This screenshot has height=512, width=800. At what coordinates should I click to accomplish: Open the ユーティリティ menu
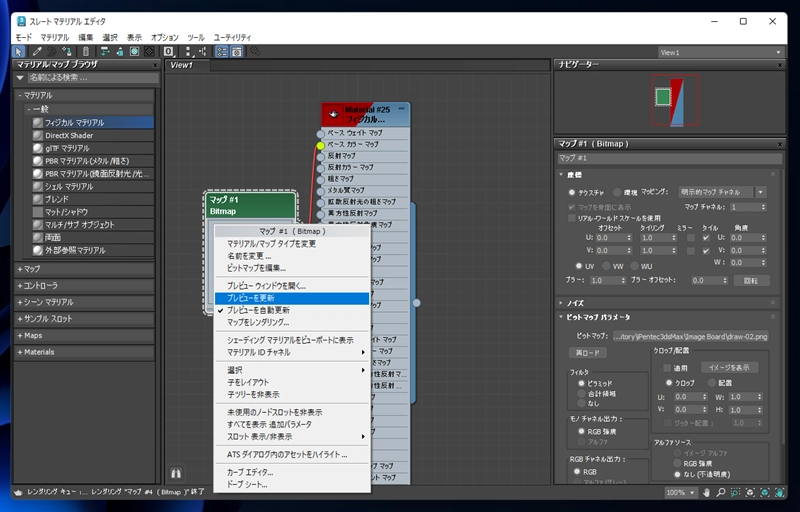tap(232, 37)
